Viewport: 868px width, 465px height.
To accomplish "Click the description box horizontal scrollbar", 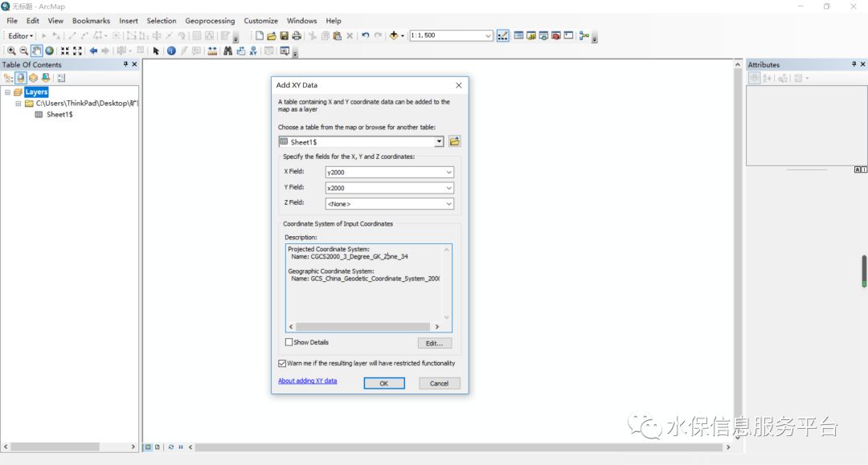I will tap(364, 327).
